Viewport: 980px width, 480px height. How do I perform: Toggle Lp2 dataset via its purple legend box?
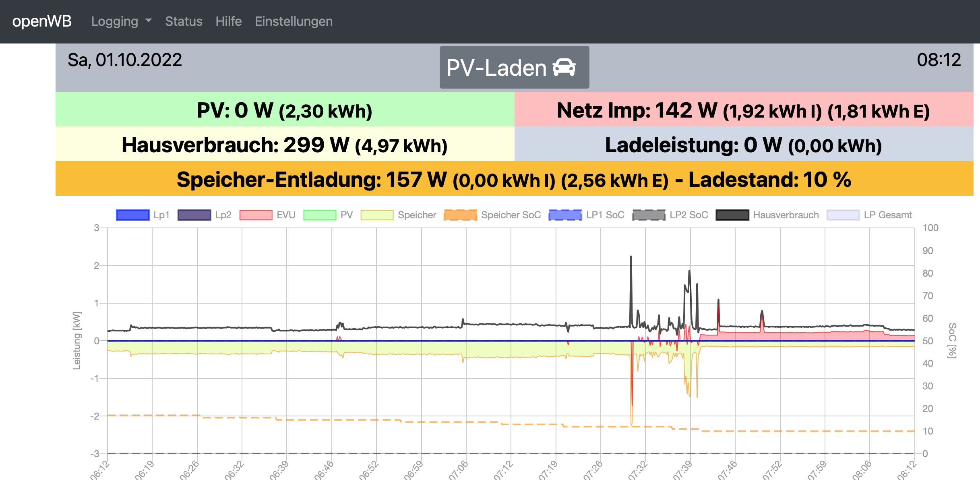coord(194,215)
